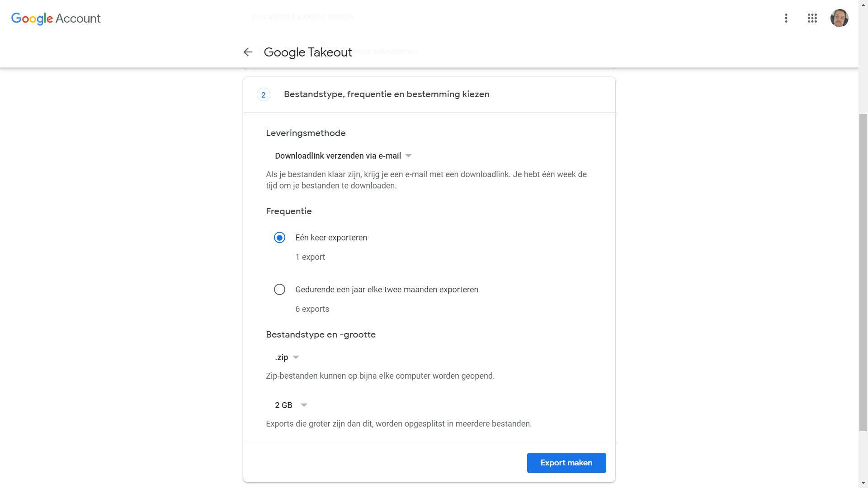Open the .zip file type dropdown
This screenshot has width=868, height=488.
(287, 357)
